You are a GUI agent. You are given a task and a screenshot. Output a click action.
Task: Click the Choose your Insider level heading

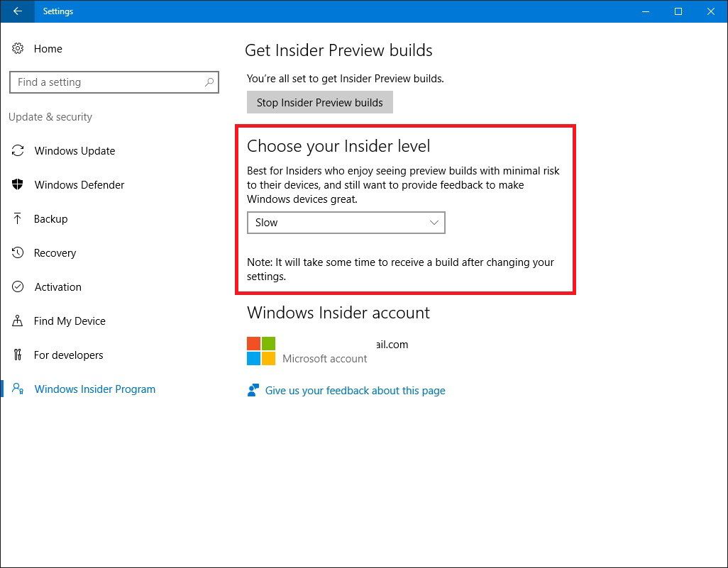coord(338,146)
